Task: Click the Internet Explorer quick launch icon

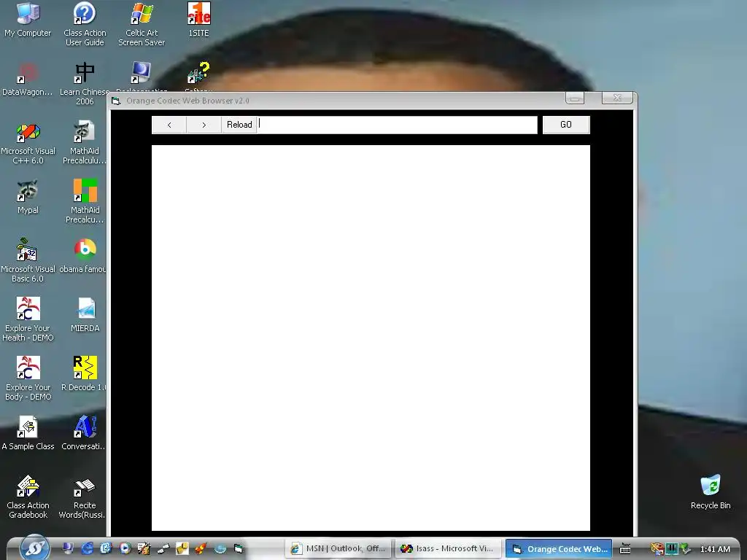Action: pyautogui.click(x=87, y=548)
